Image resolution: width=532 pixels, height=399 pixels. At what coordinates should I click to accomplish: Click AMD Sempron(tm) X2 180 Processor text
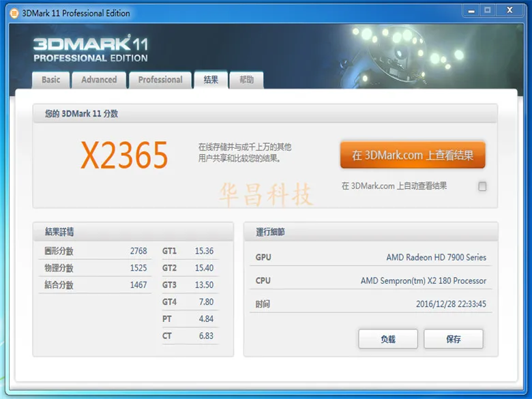424,281
